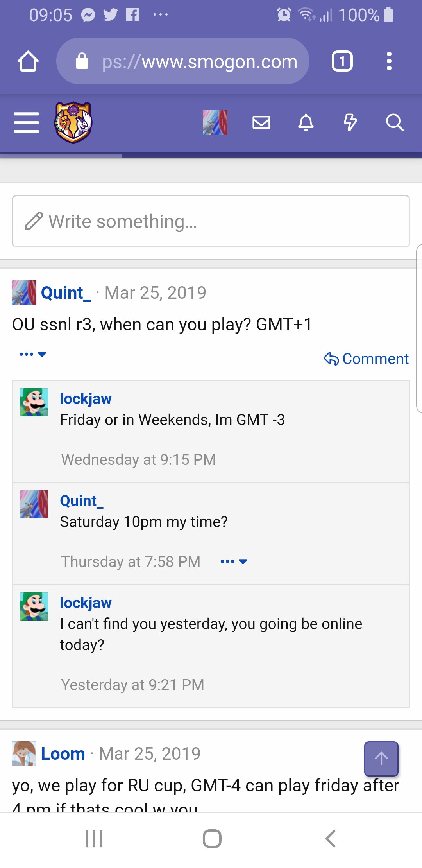
Task: Open lockjaw's profile from first comment
Action: point(86,398)
